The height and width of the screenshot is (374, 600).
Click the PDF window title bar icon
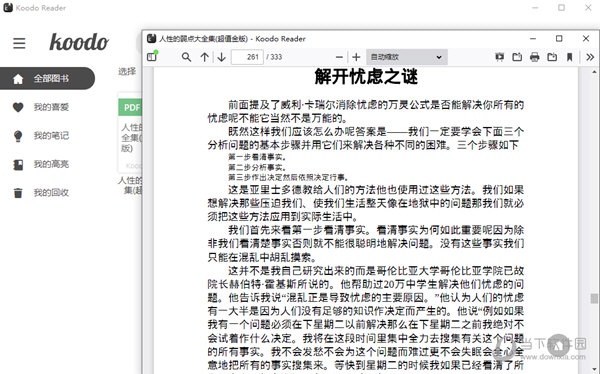coord(152,38)
